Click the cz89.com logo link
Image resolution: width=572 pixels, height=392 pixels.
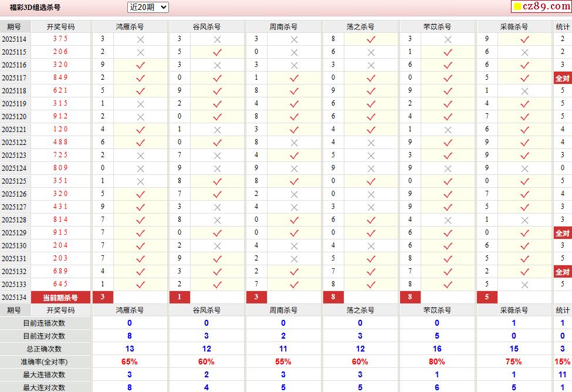(541, 6)
